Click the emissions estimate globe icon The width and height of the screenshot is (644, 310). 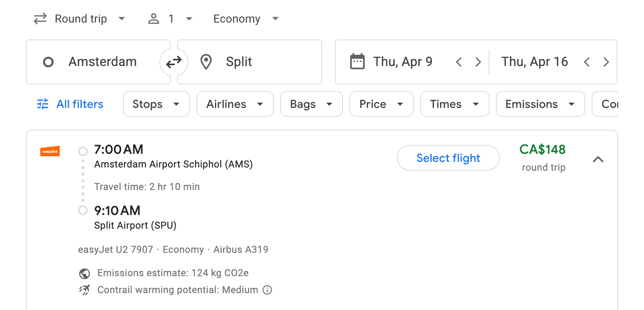coord(84,273)
